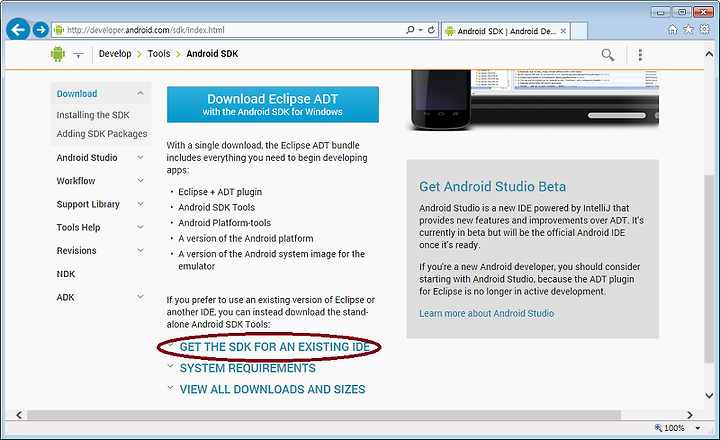This screenshot has width=720, height=440.
Task: Click the vertical scrollbar down arrow
Action: point(709,395)
